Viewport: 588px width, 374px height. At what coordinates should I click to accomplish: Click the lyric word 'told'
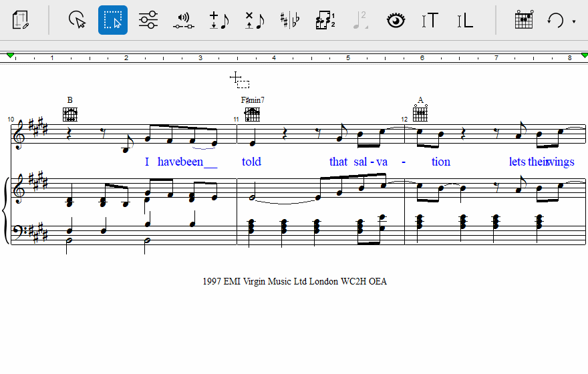[x=251, y=162]
